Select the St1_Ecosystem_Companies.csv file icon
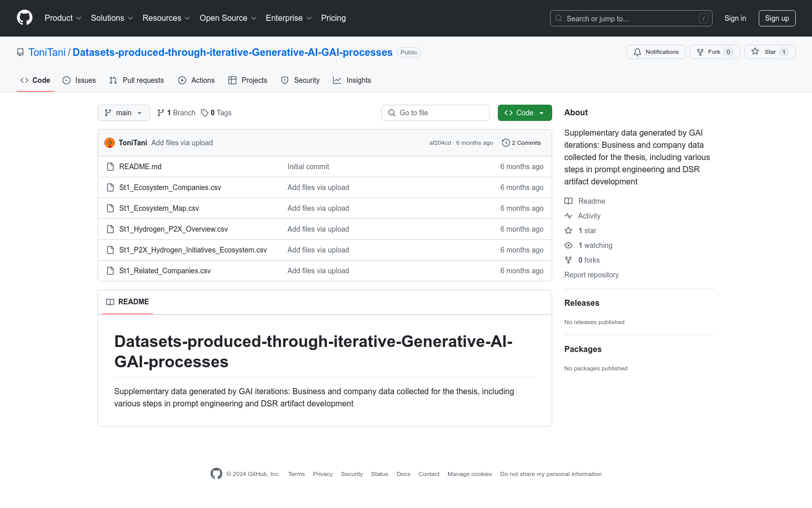Screen dimensions: 812x508 pyautogui.click(x=110, y=187)
